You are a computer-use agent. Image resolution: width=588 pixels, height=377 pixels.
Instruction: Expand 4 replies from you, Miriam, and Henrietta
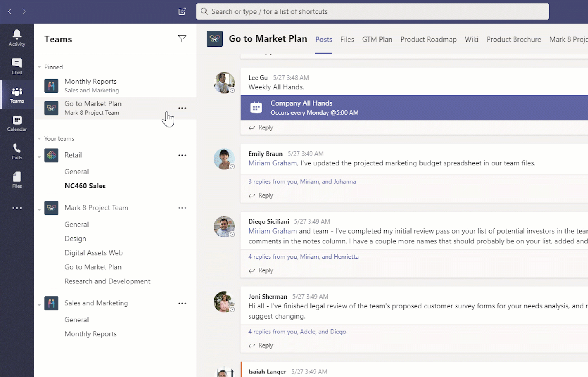(x=303, y=257)
